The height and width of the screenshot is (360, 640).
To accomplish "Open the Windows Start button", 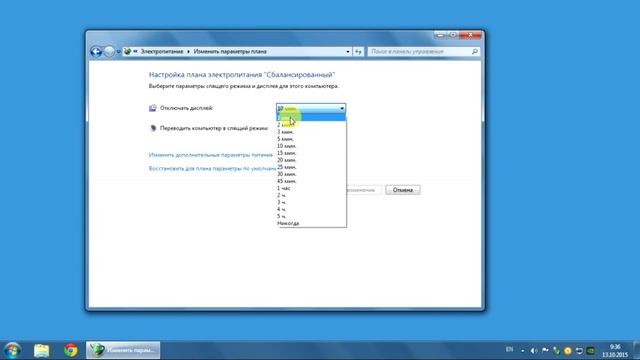I will [12, 350].
